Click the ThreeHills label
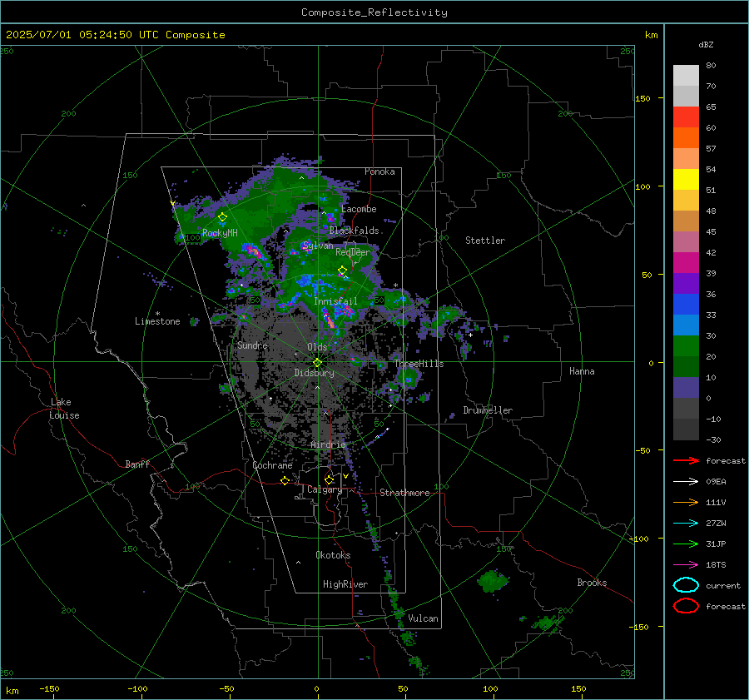The image size is (749, 700). (419, 364)
